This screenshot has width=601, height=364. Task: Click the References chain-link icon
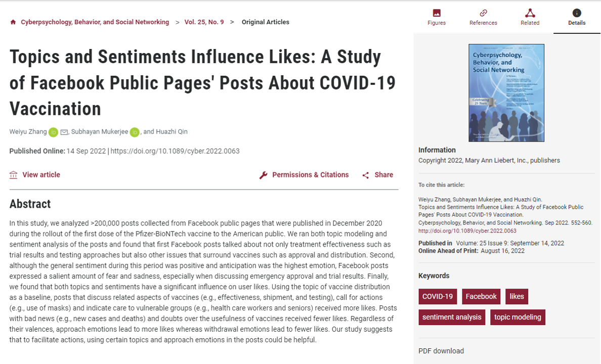(x=483, y=13)
